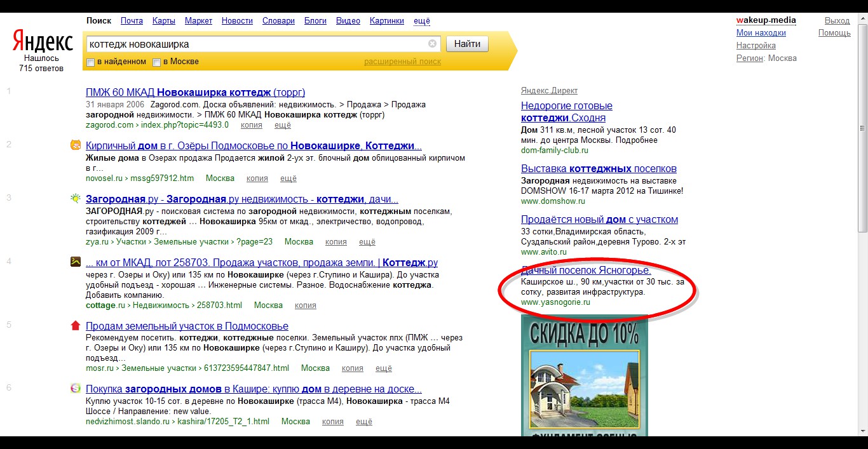Screen dimensions: 868x449
Task: Open the wakeup-media account link
Action: (766, 20)
